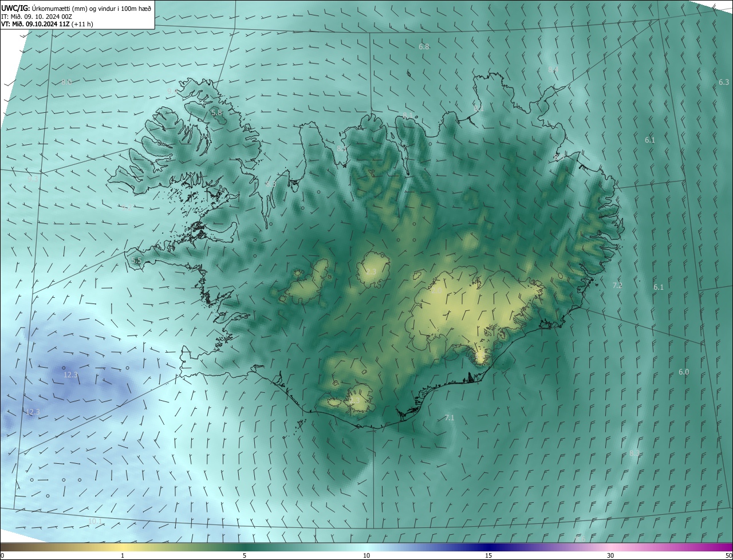
Task: Click the 1 tick on the colour scale
Action: tap(123, 556)
